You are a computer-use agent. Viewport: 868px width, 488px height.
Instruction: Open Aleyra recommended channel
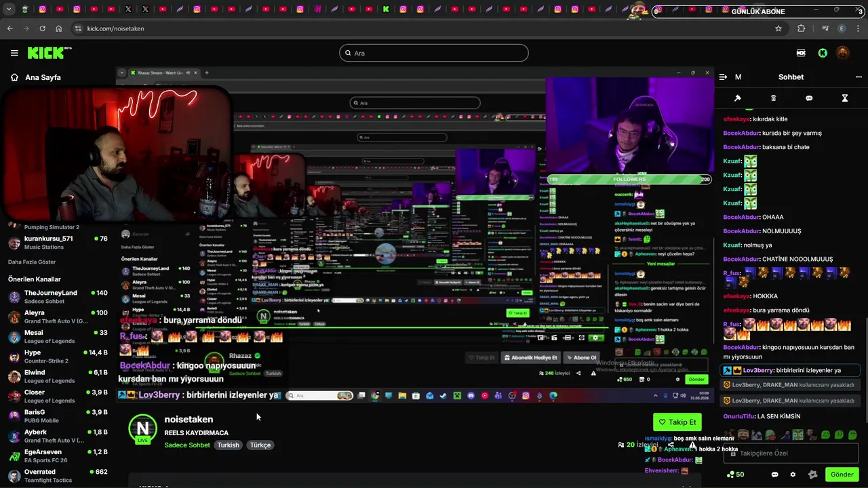58,317
